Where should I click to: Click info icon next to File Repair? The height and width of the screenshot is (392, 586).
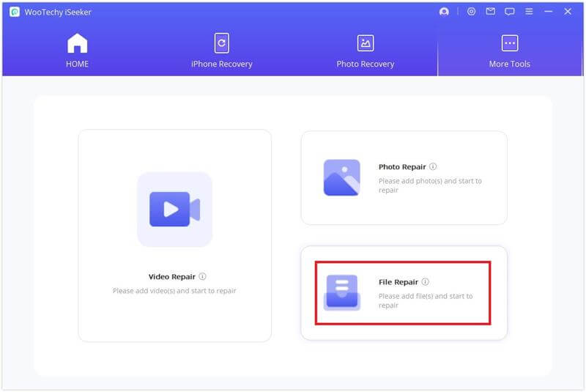(426, 281)
